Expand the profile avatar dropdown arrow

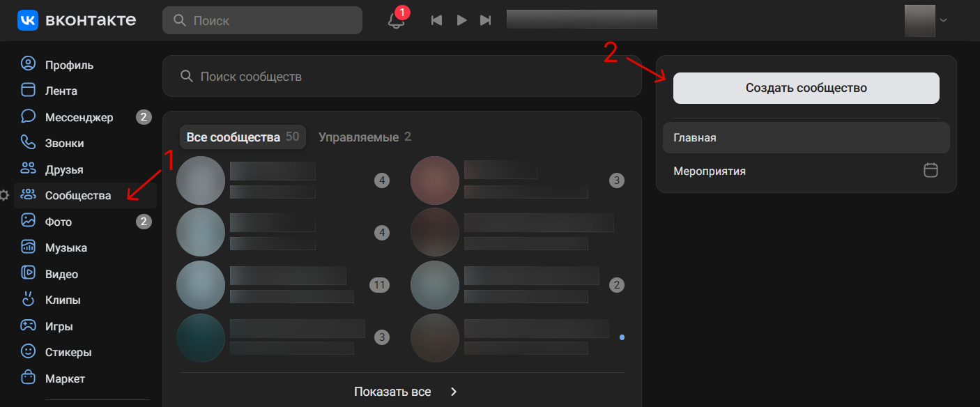tap(944, 20)
